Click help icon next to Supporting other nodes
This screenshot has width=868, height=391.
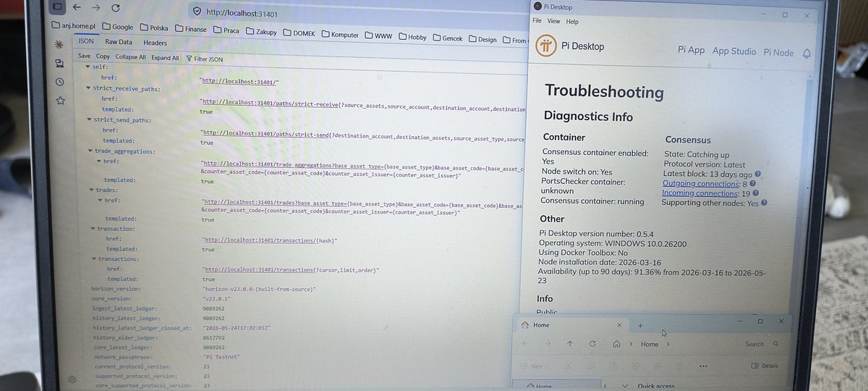764,203
